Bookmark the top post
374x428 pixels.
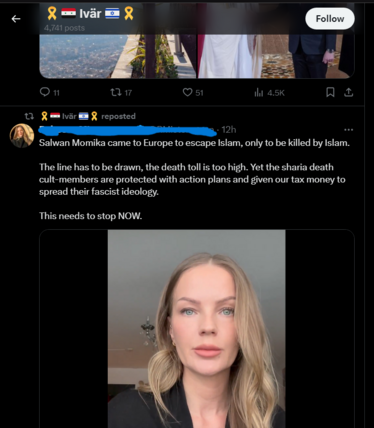coord(330,92)
